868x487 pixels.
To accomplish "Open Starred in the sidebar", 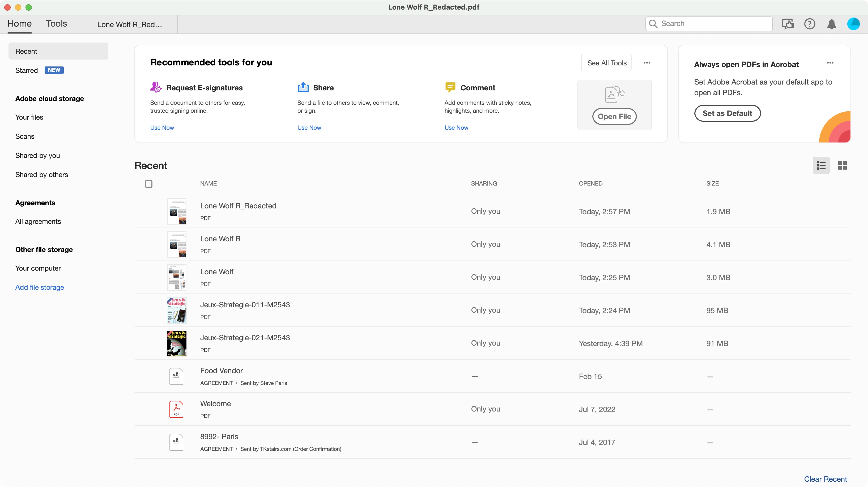I will click(x=26, y=70).
